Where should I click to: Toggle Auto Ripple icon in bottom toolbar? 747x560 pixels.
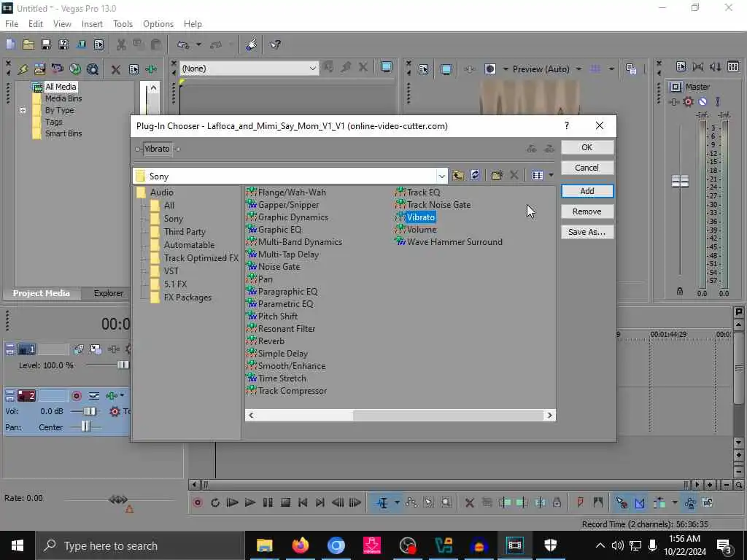pyautogui.click(x=659, y=502)
